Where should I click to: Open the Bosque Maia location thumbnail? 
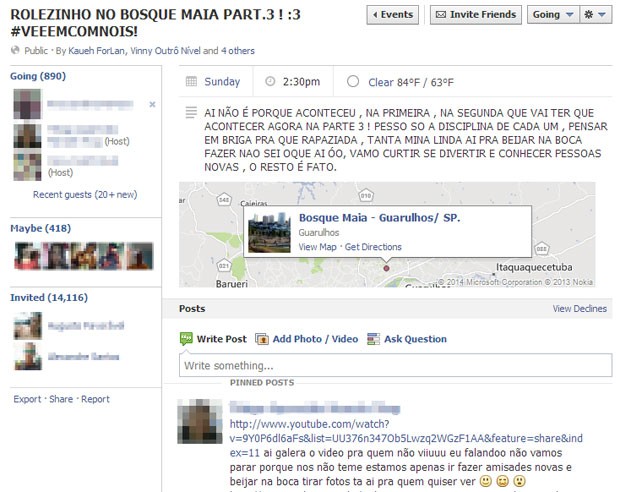coord(269,232)
